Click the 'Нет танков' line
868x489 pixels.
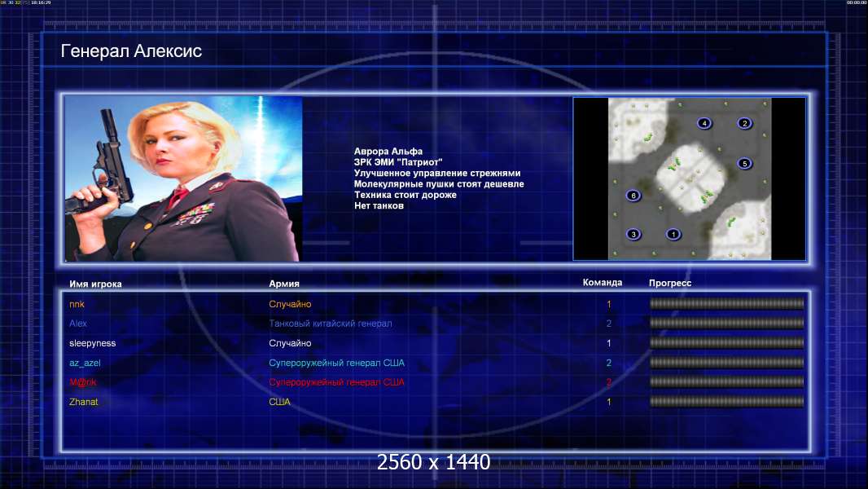(x=379, y=205)
